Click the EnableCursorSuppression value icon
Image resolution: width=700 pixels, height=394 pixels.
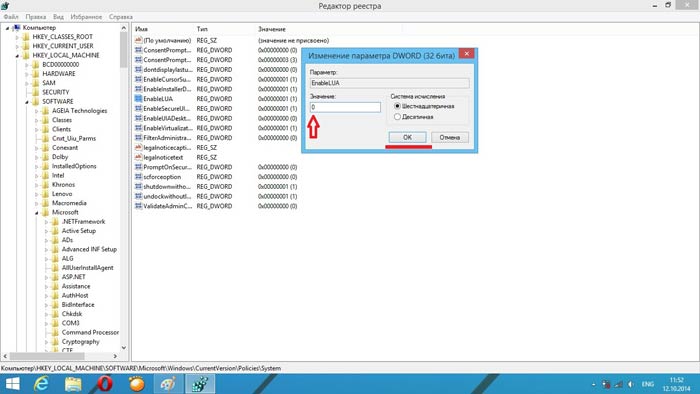tap(138, 79)
